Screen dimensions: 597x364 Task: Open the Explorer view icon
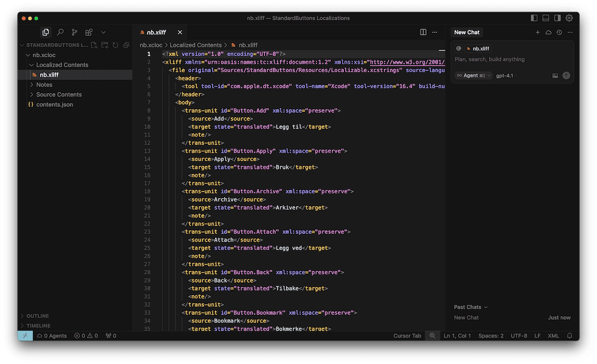tap(45, 32)
